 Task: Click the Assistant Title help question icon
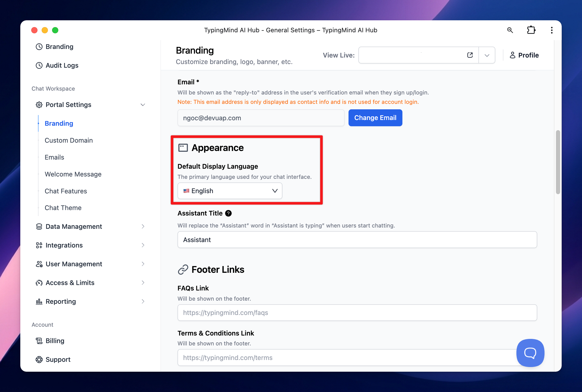[x=228, y=213]
